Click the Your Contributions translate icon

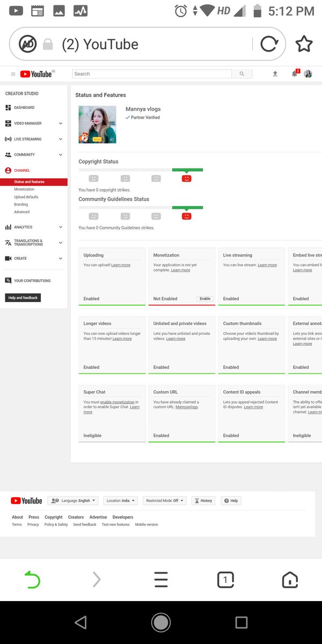(x=8, y=281)
